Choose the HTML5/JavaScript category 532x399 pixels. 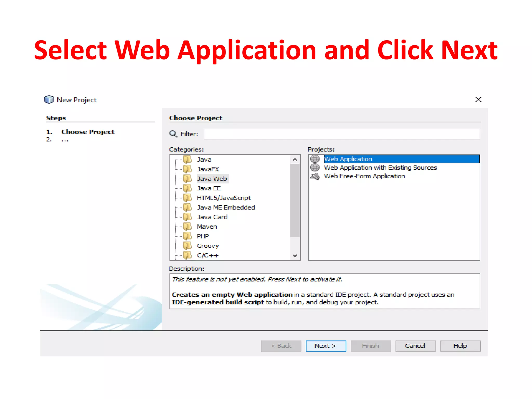pyautogui.click(x=224, y=198)
